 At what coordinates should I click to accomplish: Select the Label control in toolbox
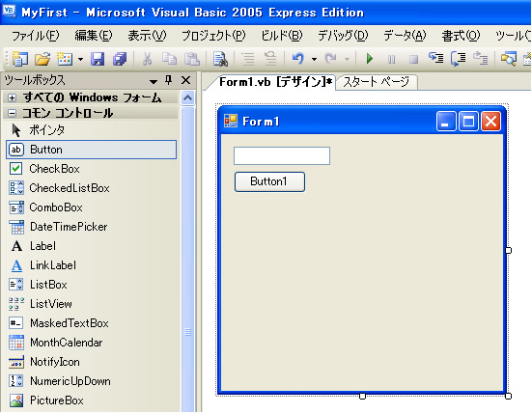coord(91,246)
